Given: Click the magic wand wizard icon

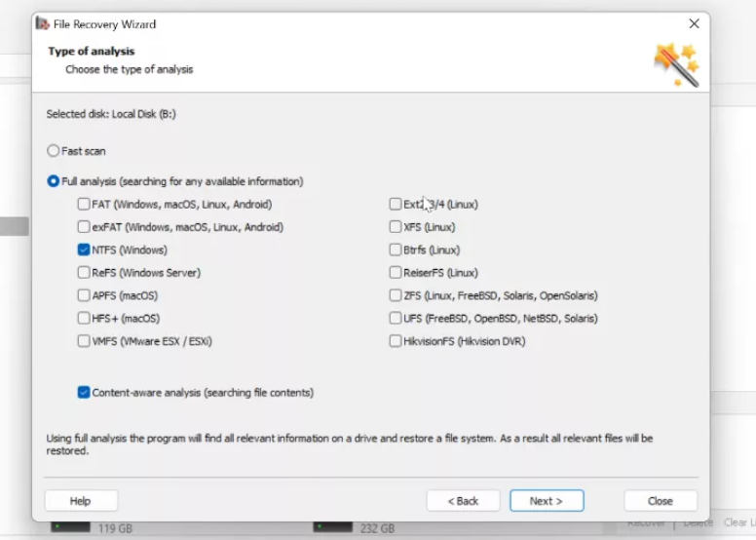Looking at the screenshot, I should click(x=676, y=65).
